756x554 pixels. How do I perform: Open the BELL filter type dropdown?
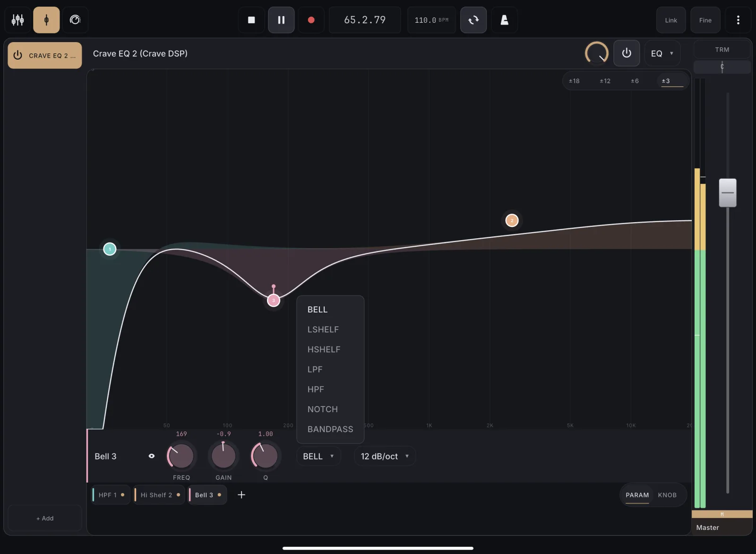point(318,456)
